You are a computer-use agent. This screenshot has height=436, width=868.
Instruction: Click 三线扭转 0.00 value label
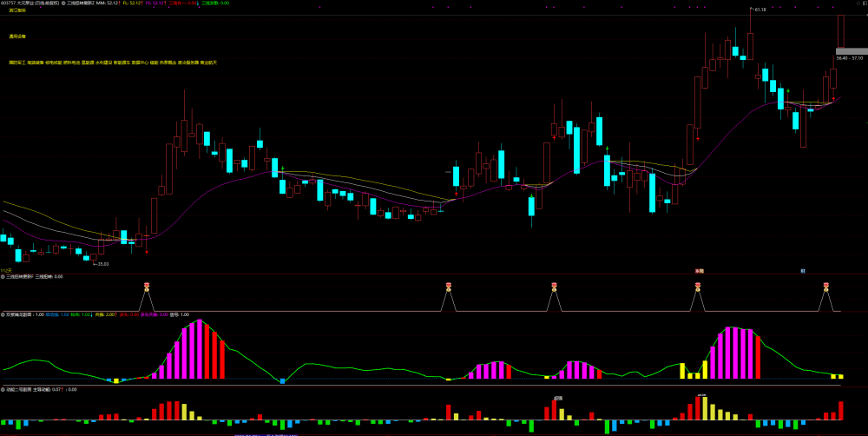[49, 276]
